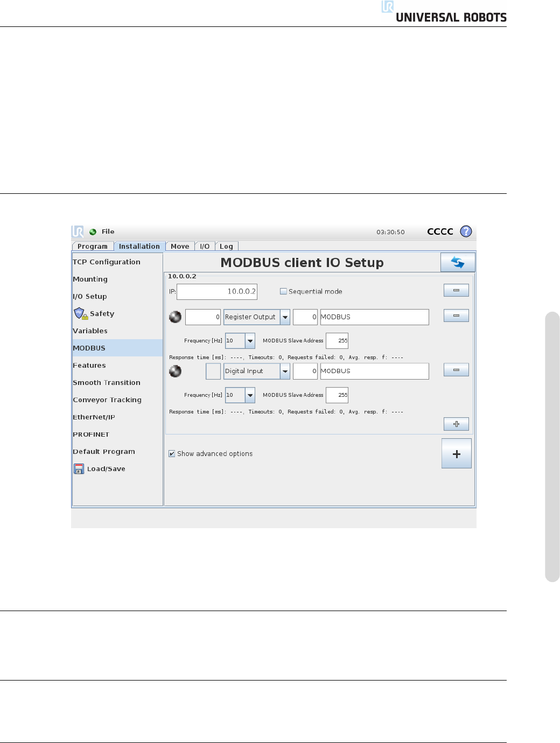Open the Log tab

[x=226, y=246]
